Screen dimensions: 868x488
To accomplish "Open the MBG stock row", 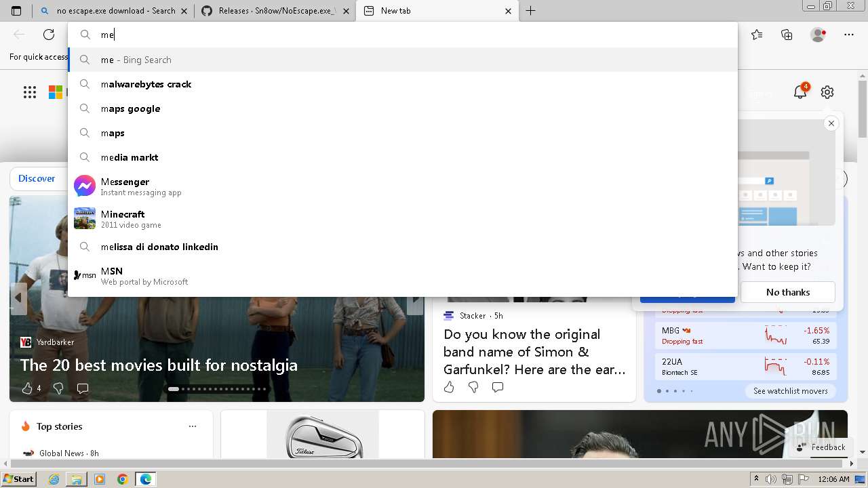I will pyautogui.click(x=746, y=335).
